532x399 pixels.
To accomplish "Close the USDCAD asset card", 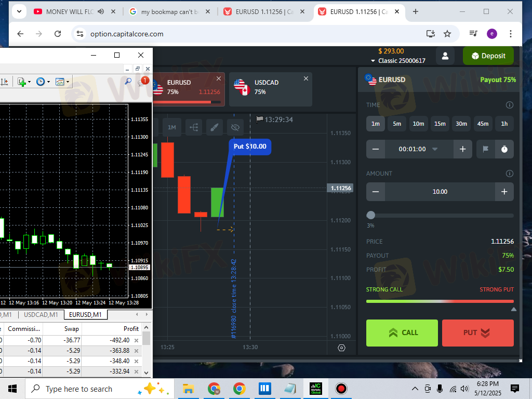I will point(306,78).
